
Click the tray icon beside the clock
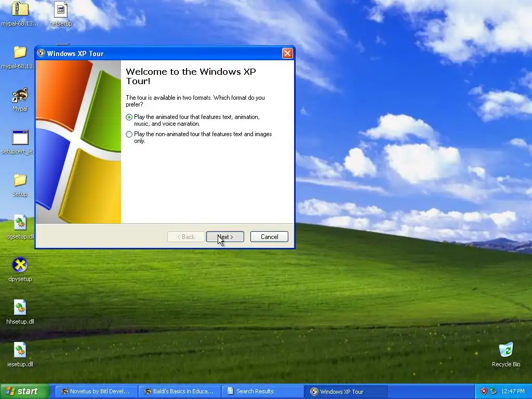493,391
